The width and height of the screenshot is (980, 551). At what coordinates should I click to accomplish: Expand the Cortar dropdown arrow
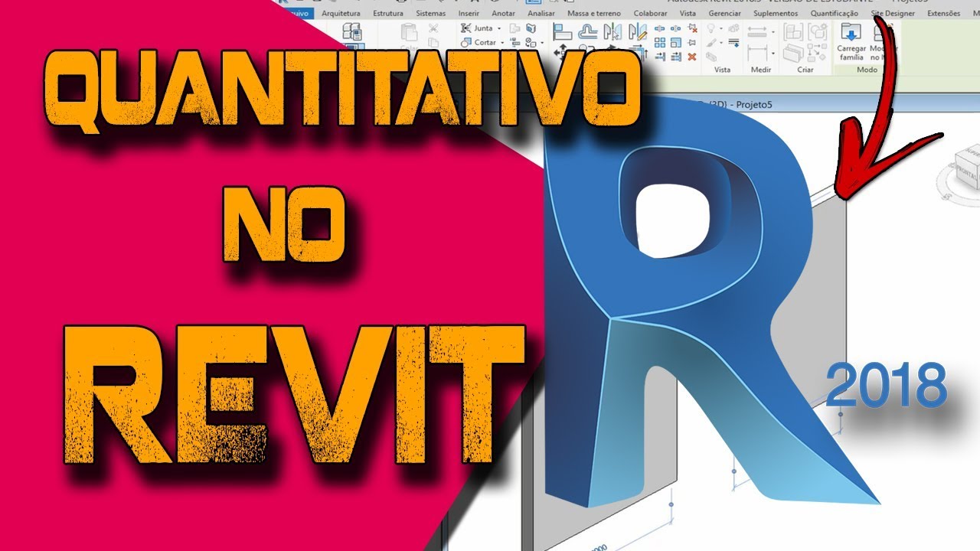pyautogui.click(x=502, y=42)
